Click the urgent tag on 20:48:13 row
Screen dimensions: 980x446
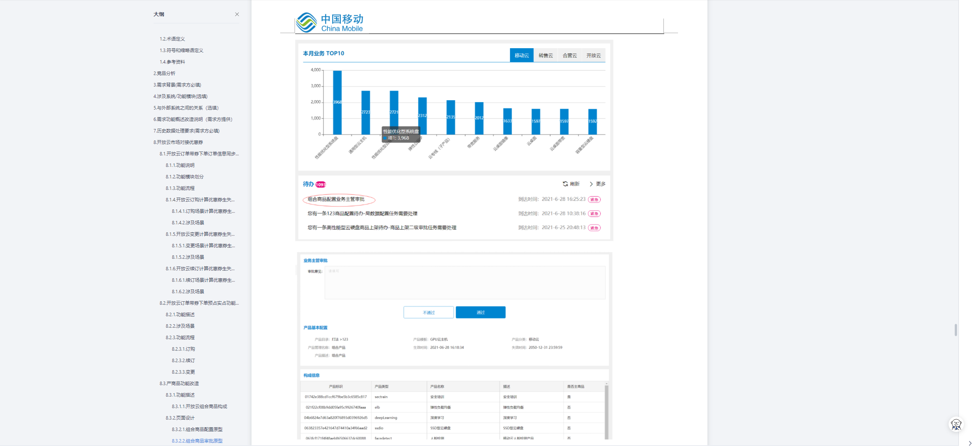pos(594,228)
